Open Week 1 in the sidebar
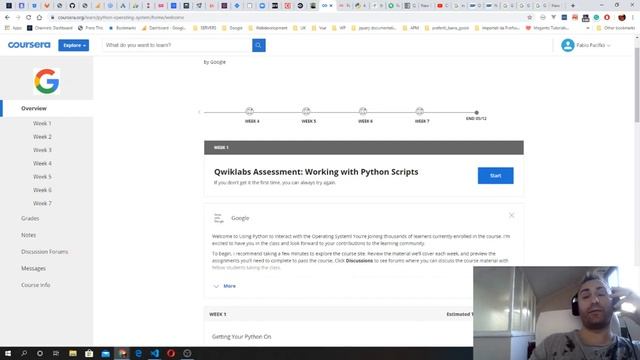 pyautogui.click(x=42, y=123)
